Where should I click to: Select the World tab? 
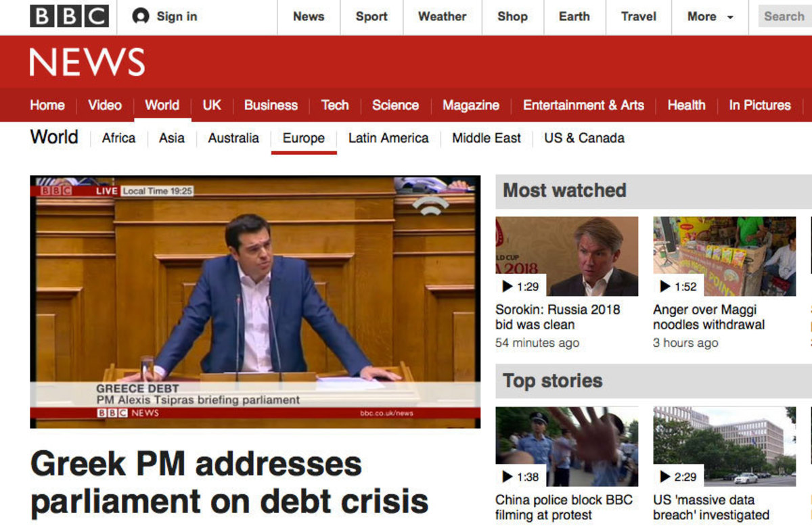pos(162,105)
